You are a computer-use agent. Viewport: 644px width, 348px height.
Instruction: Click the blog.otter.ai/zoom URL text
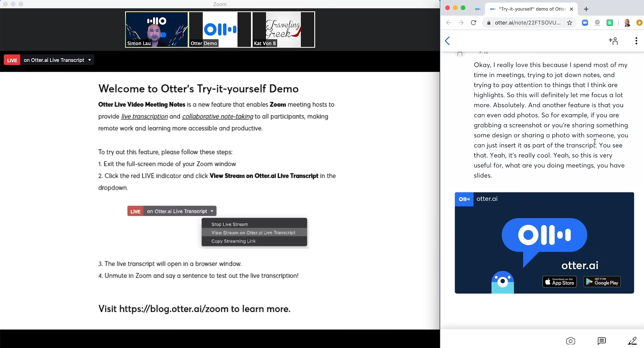[x=174, y=309]
